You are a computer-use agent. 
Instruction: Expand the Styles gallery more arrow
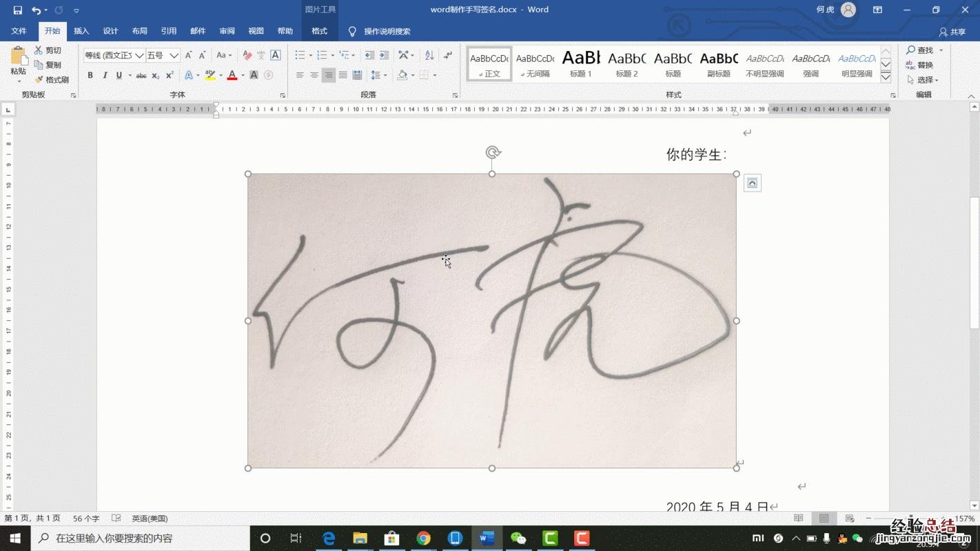pos(886,77)
